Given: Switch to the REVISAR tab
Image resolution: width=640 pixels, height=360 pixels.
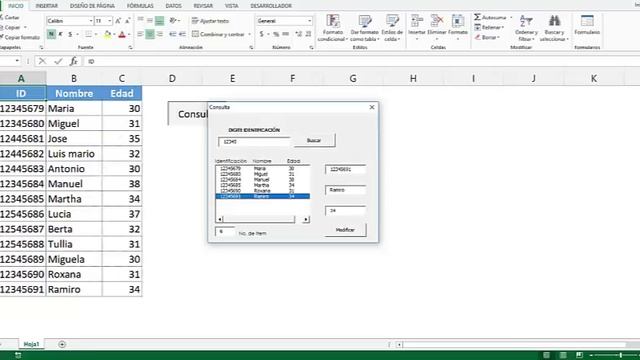Looking at the screenshot, I should tap(203, 6).
